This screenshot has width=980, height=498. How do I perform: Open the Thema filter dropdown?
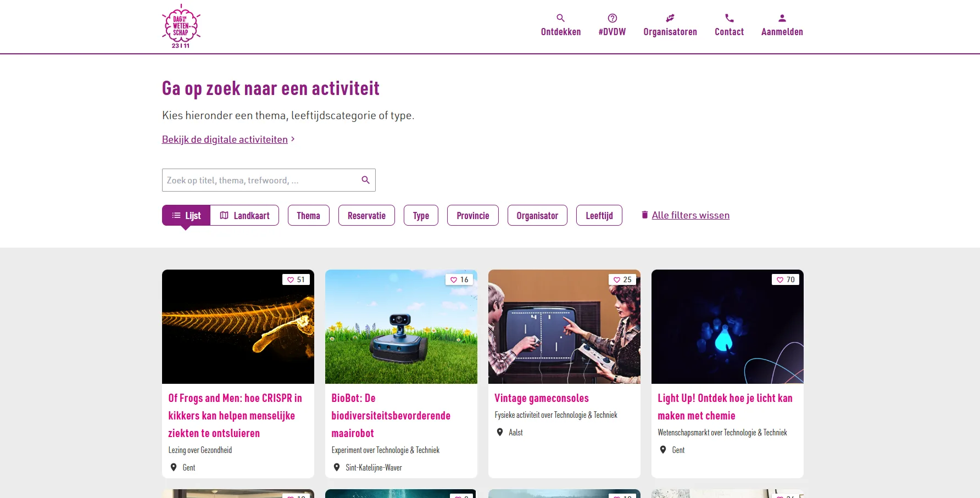coord(308,215)
